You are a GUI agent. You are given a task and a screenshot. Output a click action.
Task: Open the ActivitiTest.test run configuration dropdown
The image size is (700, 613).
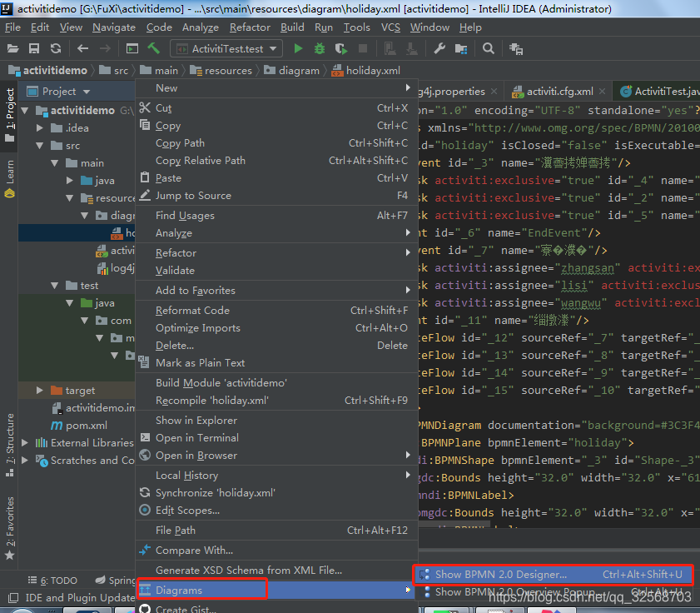pyautogui.click(x=226, y=48)
